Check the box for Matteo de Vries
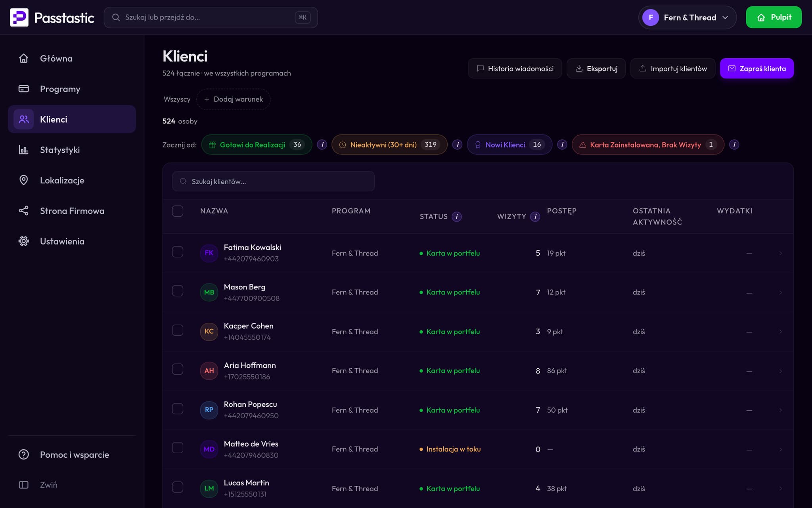 (x=178, y=448)
